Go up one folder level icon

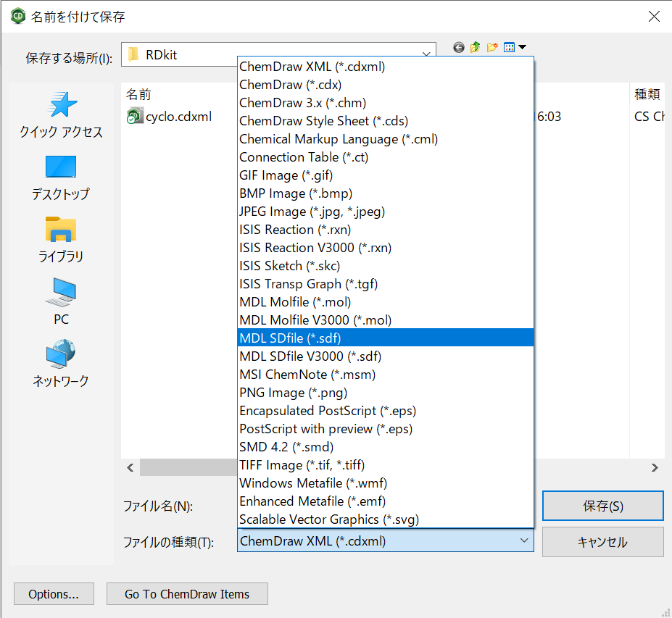[475, 47]
